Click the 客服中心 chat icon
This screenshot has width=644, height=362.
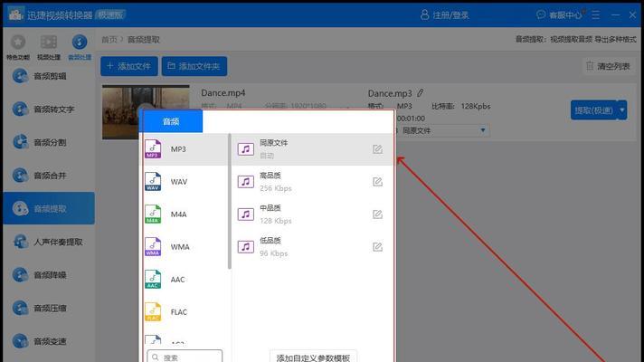tap(541, 14)
